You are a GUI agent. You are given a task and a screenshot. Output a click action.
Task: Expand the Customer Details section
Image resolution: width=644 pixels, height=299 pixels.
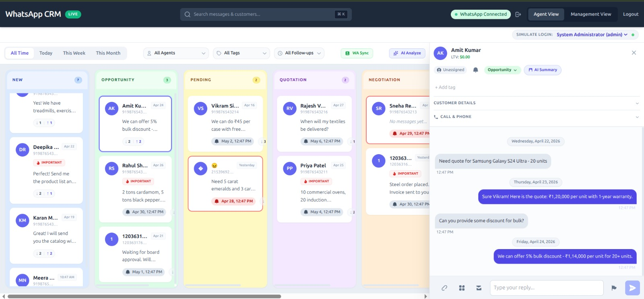coord(536,103)
